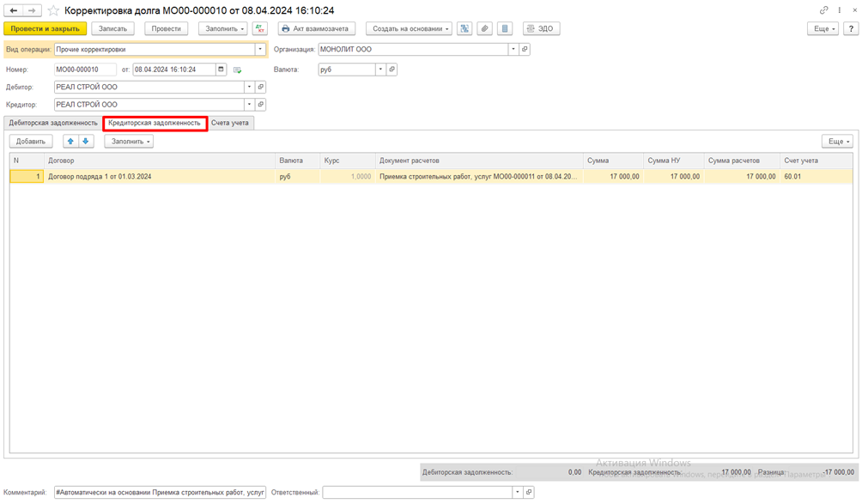Expand the Организация dropdown list
Viewport: 862px width, 504px height.
513,50
